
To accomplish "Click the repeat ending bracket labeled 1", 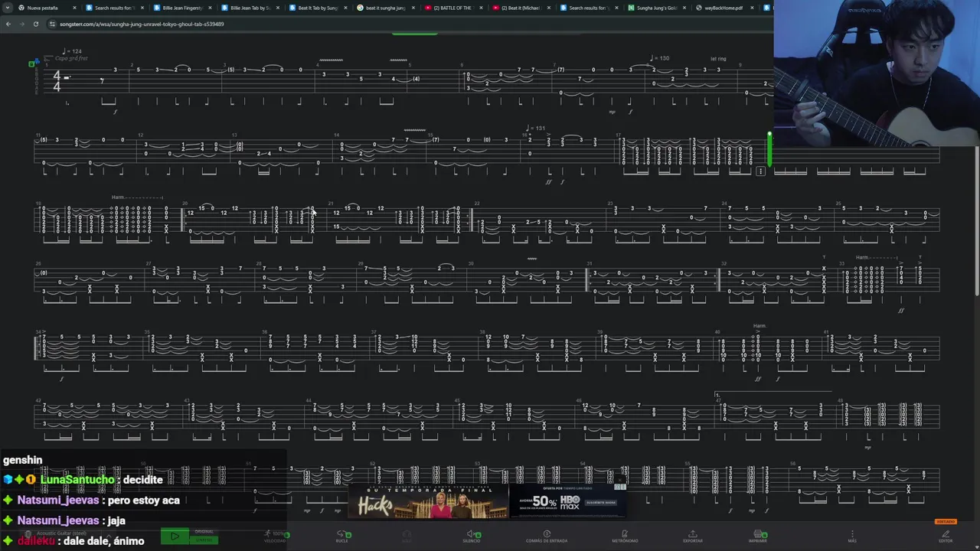I will [773, 394].
